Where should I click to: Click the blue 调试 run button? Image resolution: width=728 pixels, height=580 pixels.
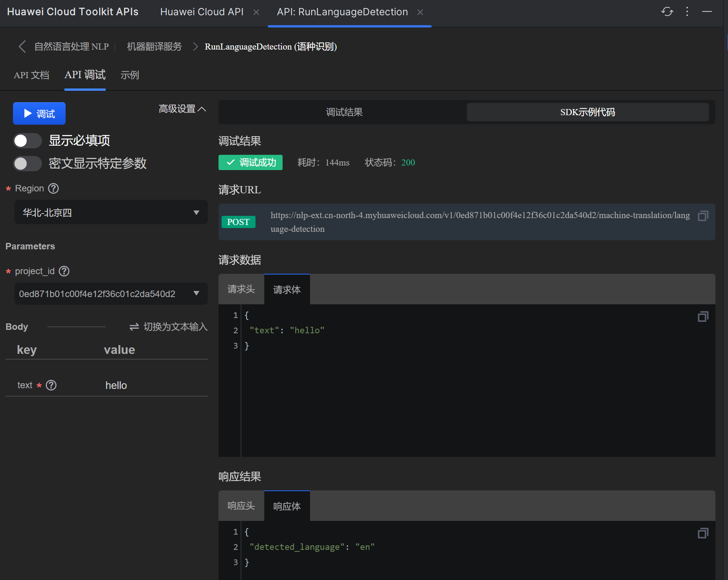39,114
